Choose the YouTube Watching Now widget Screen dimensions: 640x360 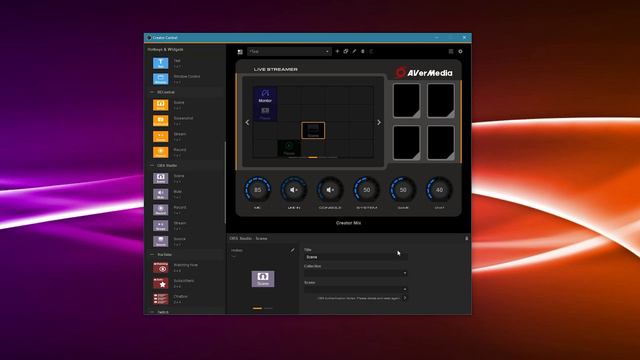pos(160,267)
